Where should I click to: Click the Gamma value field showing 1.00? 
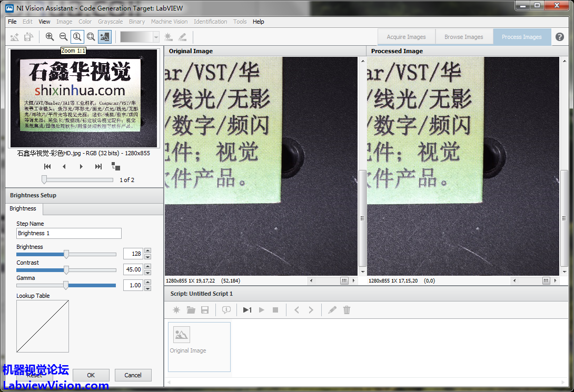133,285
